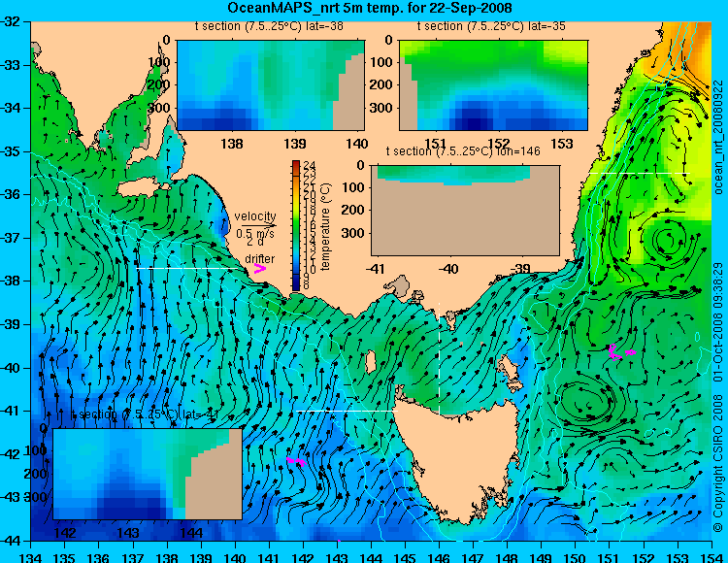This screenshot has width=728, height=563.
Task: Open the lat=-38 temperature section inset plot
Action: (x=271, y=85)
